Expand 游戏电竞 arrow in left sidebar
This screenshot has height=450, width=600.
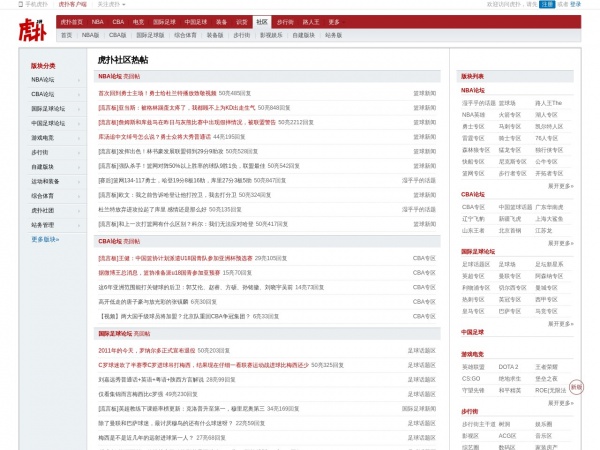point(79,138)
